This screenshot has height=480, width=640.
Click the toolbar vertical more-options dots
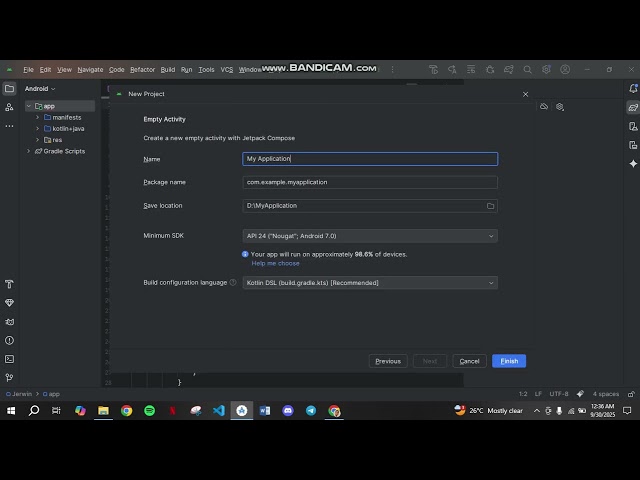(x=392, y=70)
